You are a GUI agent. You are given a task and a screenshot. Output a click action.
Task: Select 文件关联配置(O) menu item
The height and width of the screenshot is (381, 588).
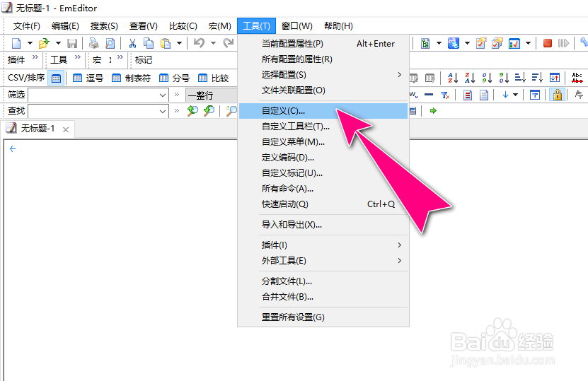point(323,90)
